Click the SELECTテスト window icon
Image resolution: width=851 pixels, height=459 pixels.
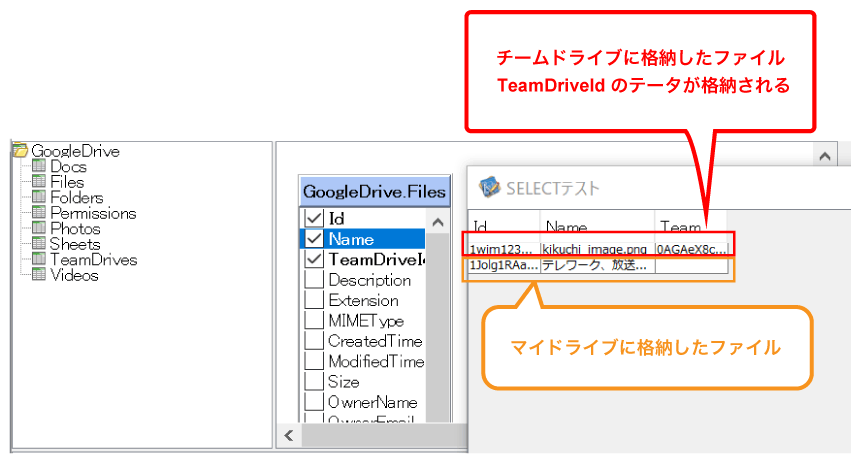(489, 187)
